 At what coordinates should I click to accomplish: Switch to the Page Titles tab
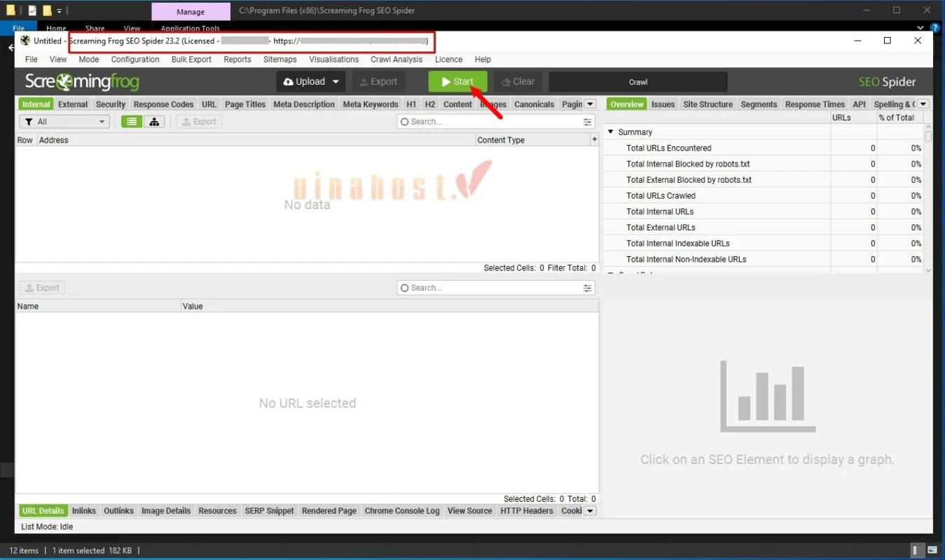245,104
